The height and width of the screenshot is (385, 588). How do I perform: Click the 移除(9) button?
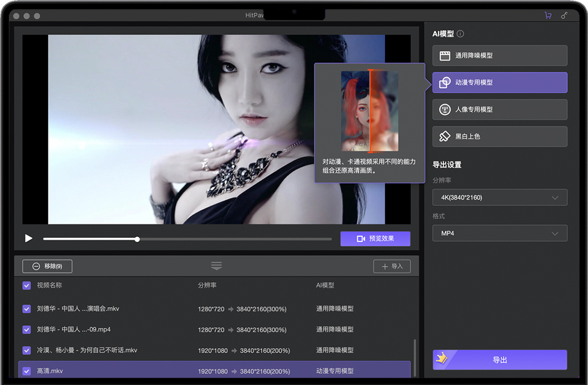47,266
